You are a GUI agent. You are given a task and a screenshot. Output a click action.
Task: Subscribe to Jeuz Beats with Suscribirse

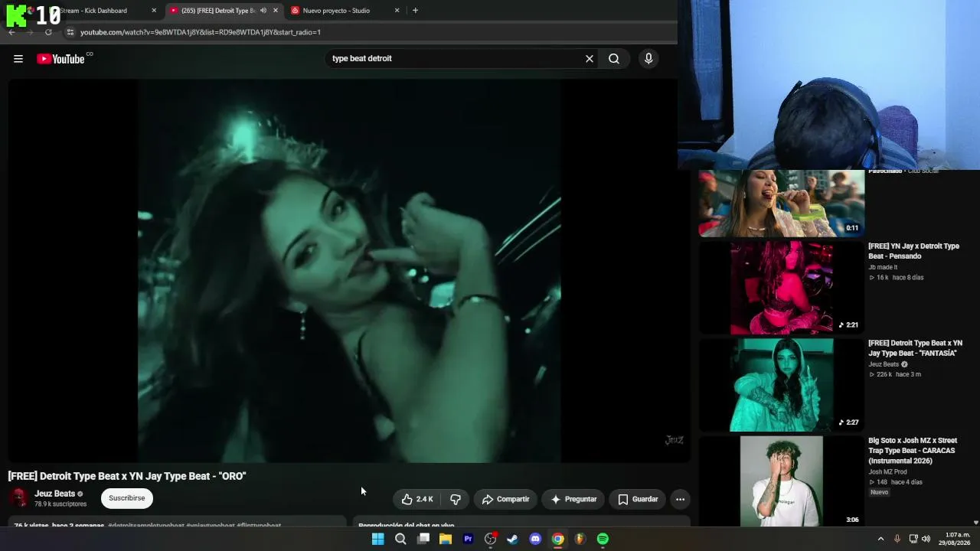(x=127, y=498)
